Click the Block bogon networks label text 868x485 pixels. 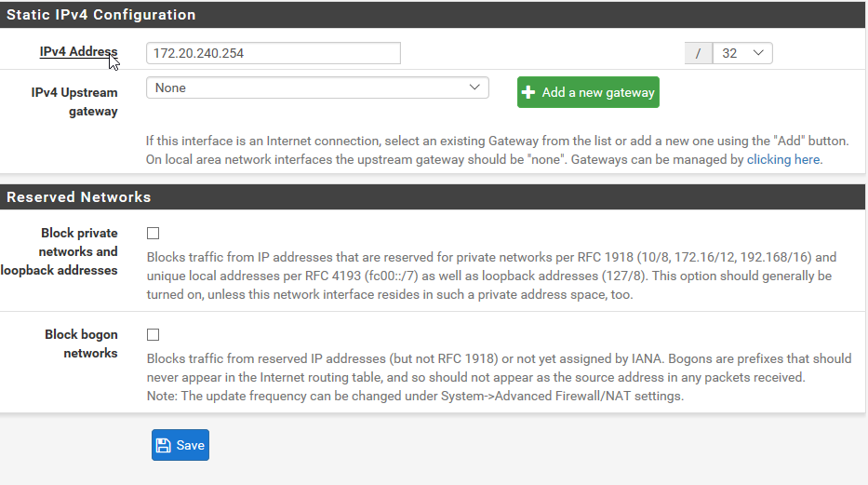[81, 344]
